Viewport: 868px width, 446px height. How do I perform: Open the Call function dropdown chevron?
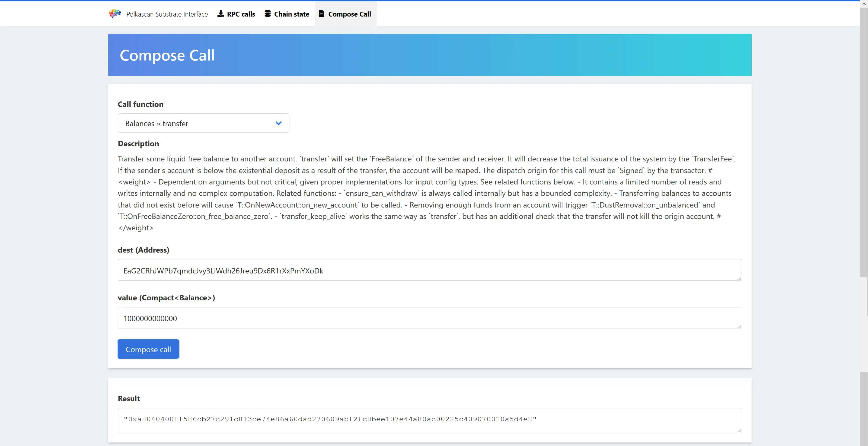[278, 123]
